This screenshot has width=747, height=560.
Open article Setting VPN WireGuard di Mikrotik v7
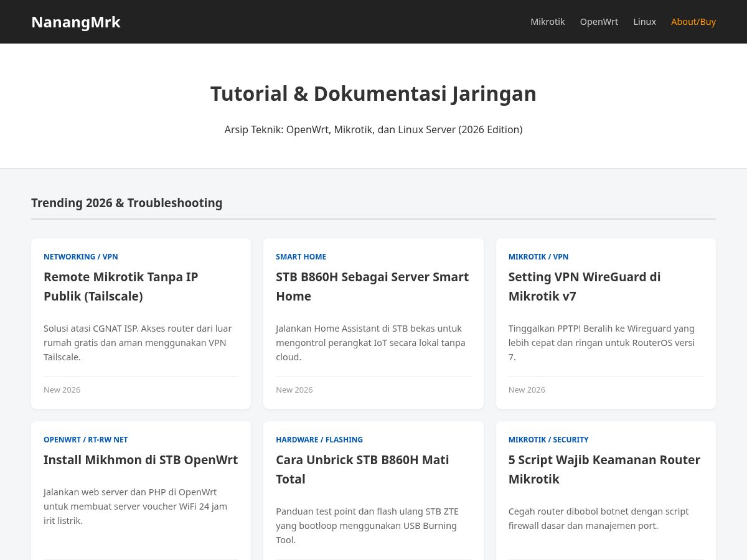(585, 286)
